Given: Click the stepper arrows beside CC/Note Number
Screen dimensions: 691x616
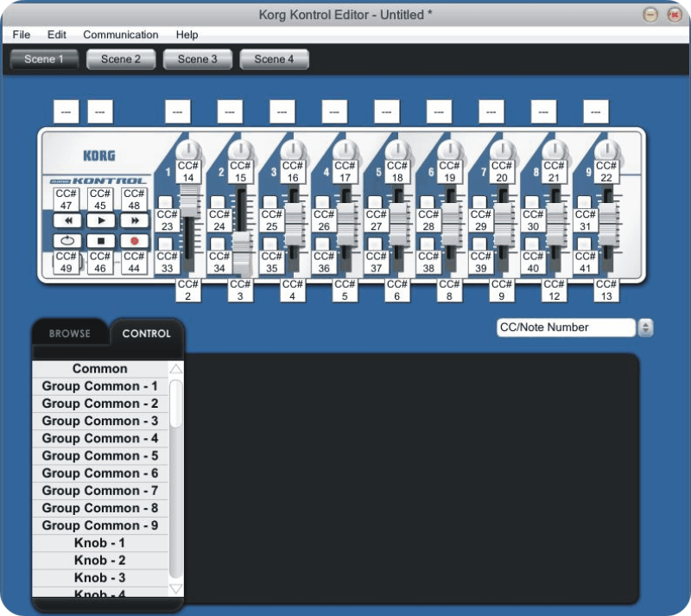Looking at the screenshot, I should pyautogui.click(x=645, y=327).
